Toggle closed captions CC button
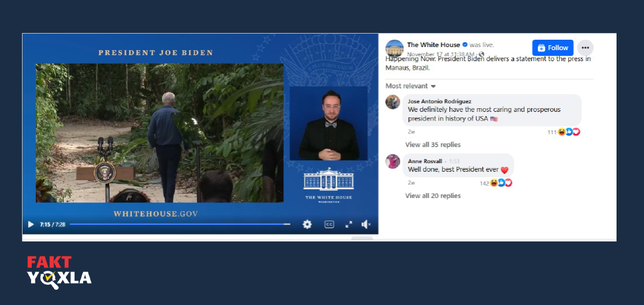The image size is (644, 305). point(329,224)
